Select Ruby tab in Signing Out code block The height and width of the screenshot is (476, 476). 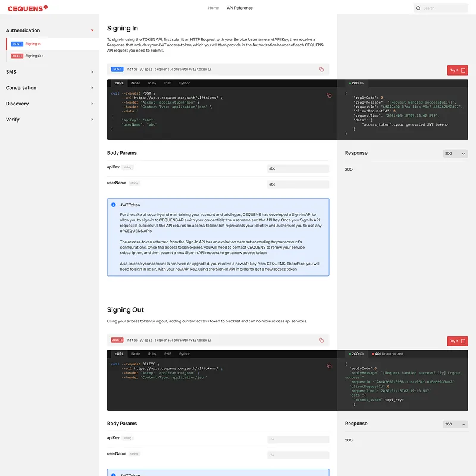[x=152, y=354]
